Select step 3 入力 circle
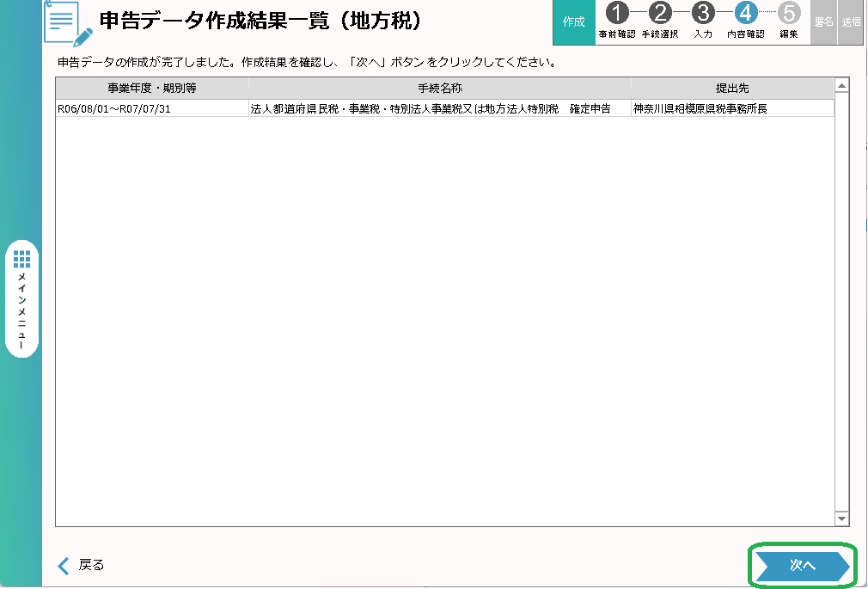Image resolution: width=868 pixels, height=589 pixels. pyautogui.click(x=703, y=14)
